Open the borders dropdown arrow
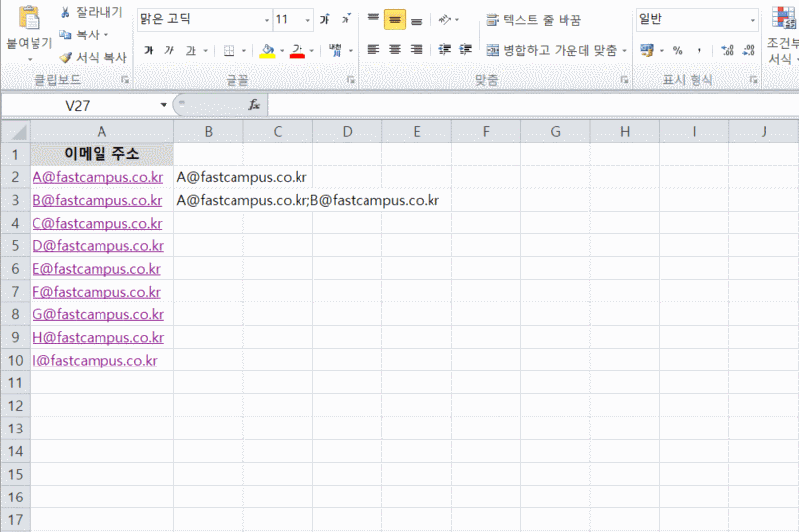 [x=244, y=51]
